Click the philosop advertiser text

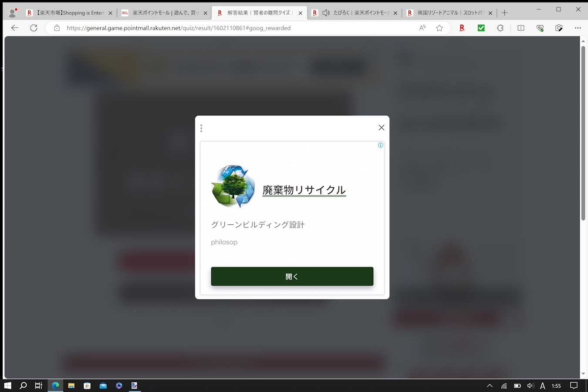[x=224, y=242]
